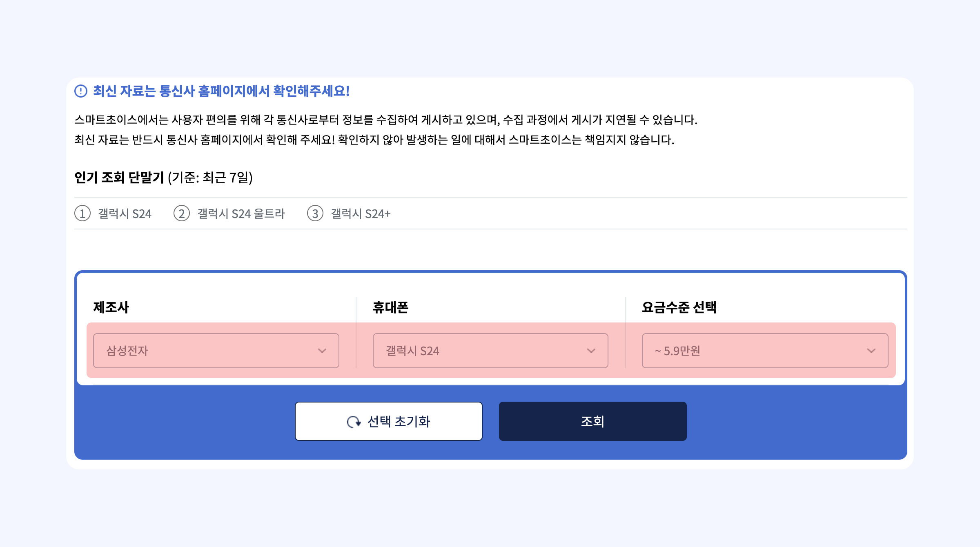Select 갤럭시 S24+ from popular devices list
The width and height of the screenshot is (980, 547).
pos(360,213)
